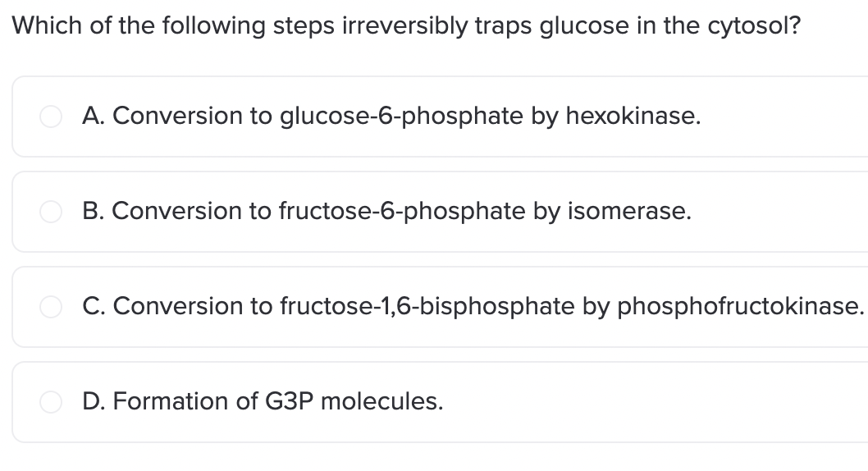Viewport: 868px width, 471px height.
Task: Pick the term G3P in option D
Action: click(290, 402)
